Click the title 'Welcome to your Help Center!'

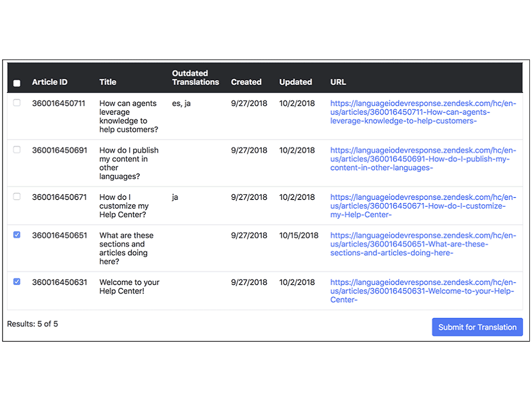click(x=129, y=287)
